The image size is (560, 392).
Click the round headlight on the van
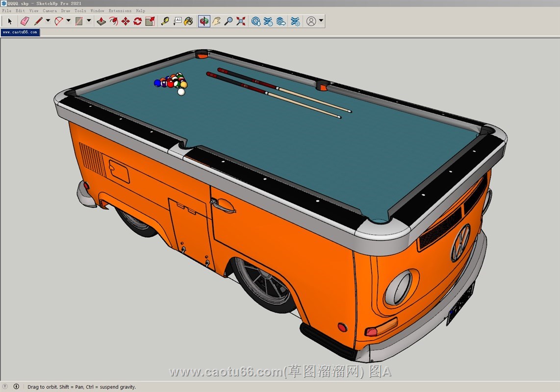point(399,288)
